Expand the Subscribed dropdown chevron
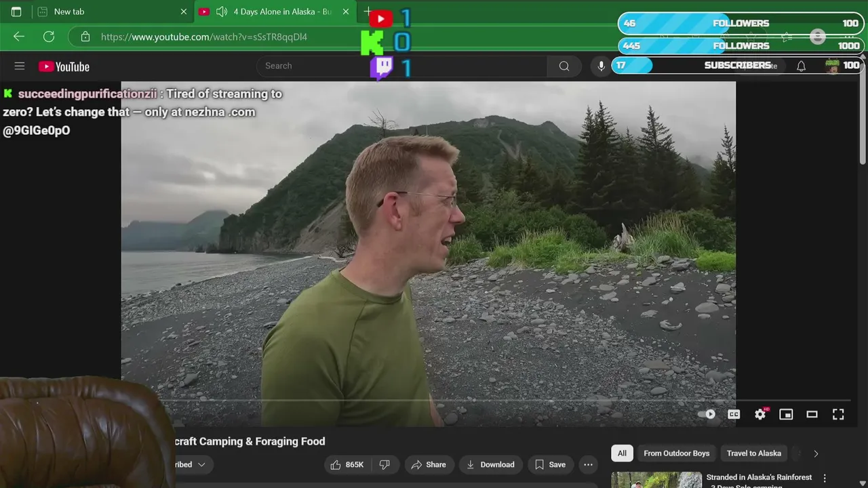 201,464
